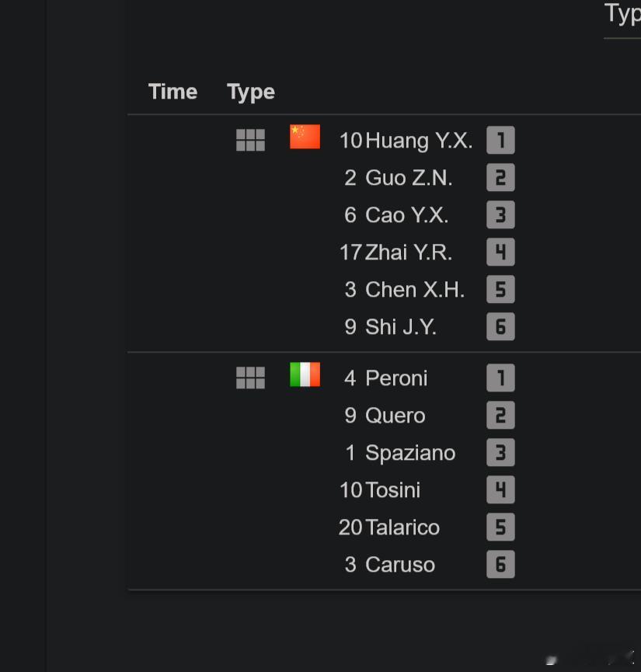
Task: Select position badge 2 next to Quero
Action: click(500, 416)
